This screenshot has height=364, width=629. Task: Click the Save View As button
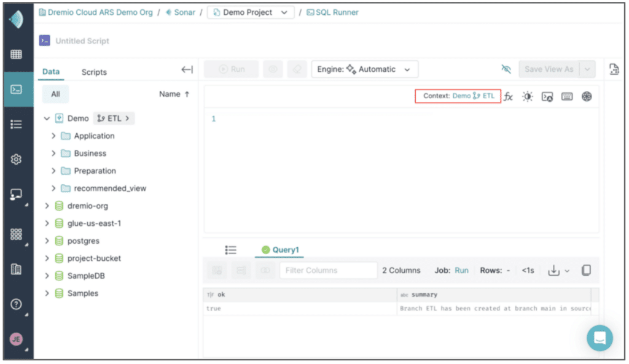click(x=549, y=69)
